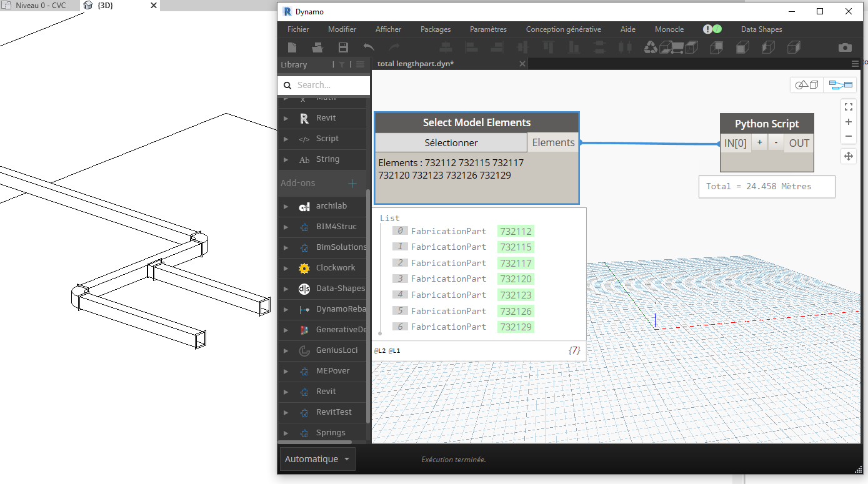Open the Data Shapes menu
868x484 pixels.
[761, 29]
